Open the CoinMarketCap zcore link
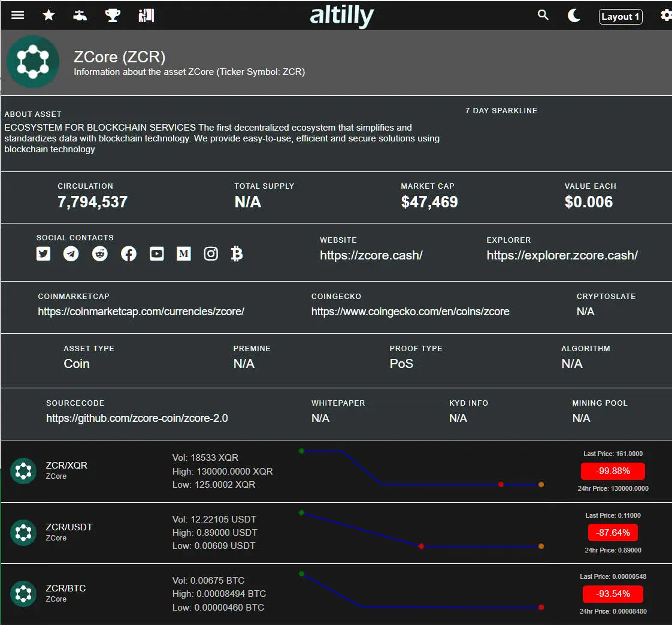The image size is (672, 625). click(141, 312)
